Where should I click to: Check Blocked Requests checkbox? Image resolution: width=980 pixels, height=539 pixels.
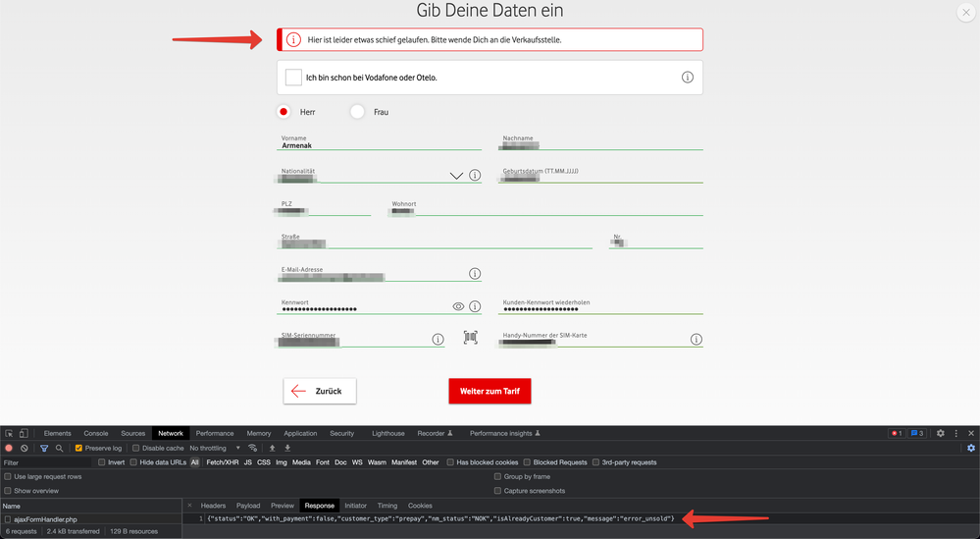tap(527, 462)
